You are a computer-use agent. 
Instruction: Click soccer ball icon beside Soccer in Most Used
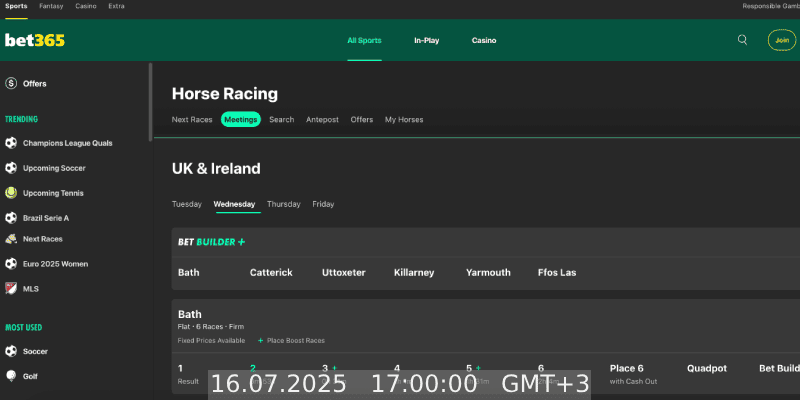click(x=11, y=351)
